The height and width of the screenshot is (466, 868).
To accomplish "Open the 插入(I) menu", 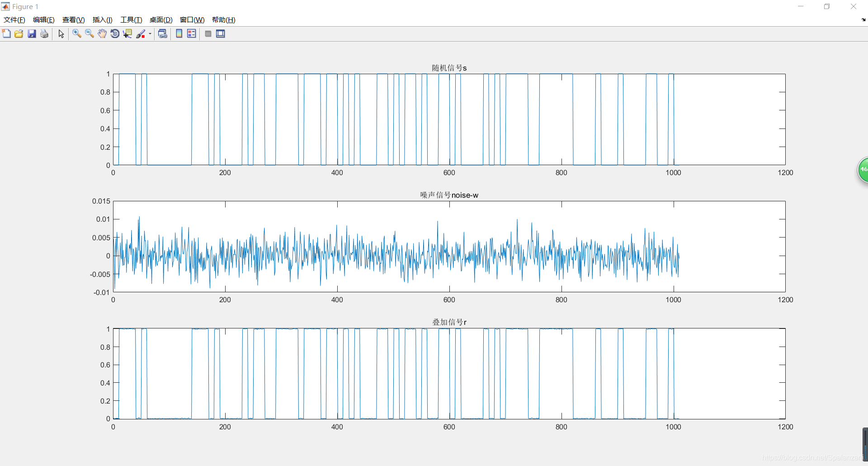I will [x=103, y=20].
